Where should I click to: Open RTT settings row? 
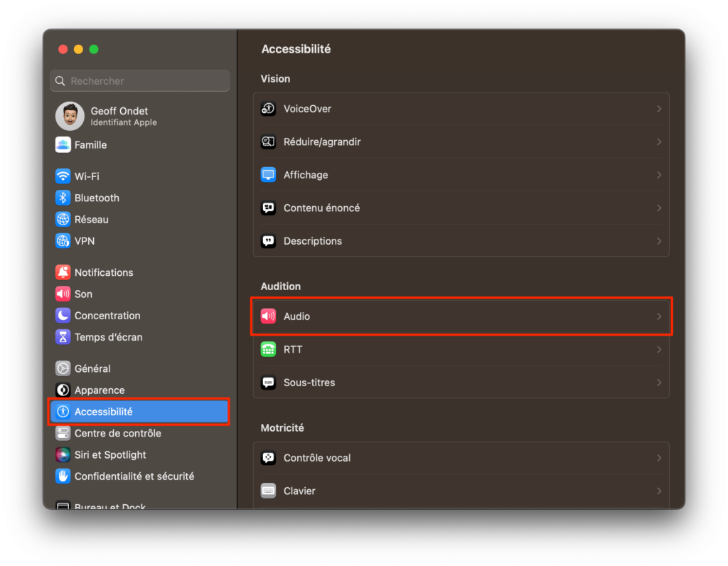[x=461, y=349]
